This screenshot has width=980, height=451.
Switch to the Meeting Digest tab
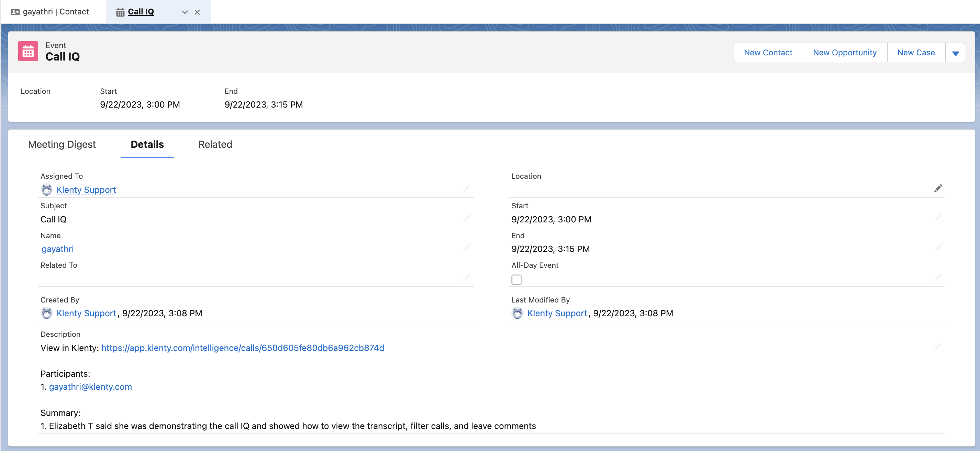point(62,144)
